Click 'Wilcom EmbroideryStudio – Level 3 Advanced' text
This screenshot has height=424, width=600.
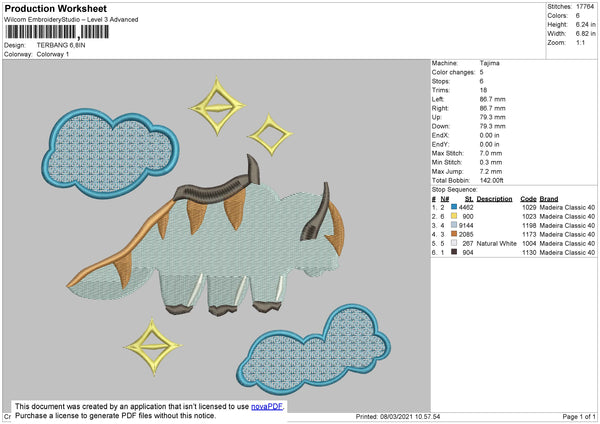click(x=71, y=20)
